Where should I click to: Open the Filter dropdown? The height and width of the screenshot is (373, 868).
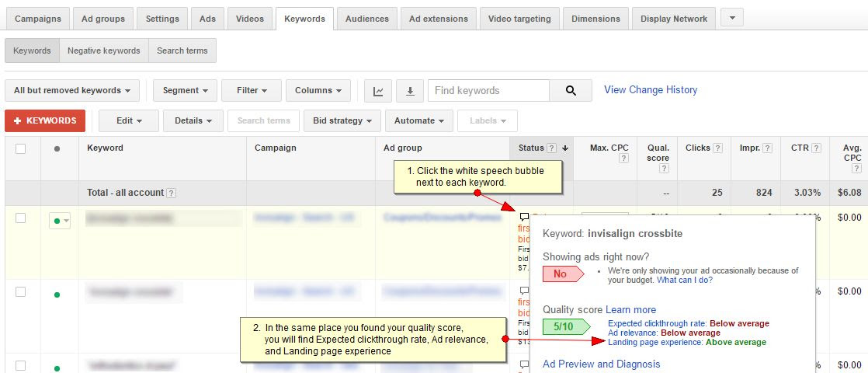252,91
